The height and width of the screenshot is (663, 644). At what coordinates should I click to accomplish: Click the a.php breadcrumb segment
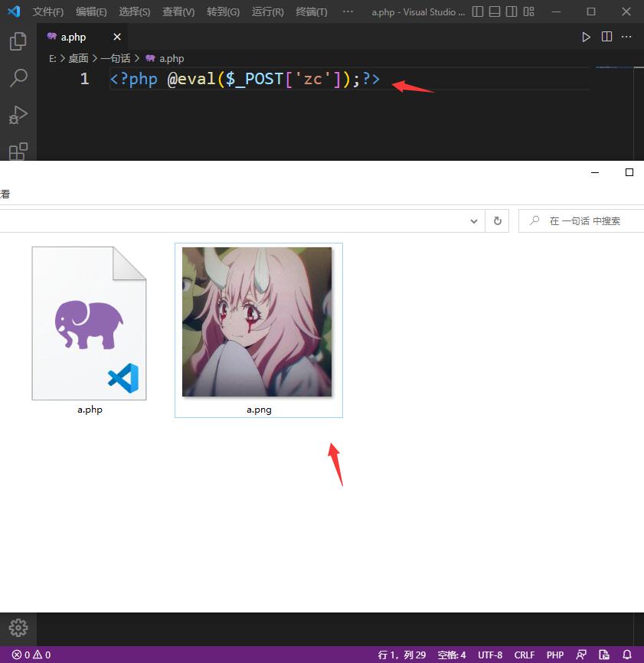tap(165, 58)
